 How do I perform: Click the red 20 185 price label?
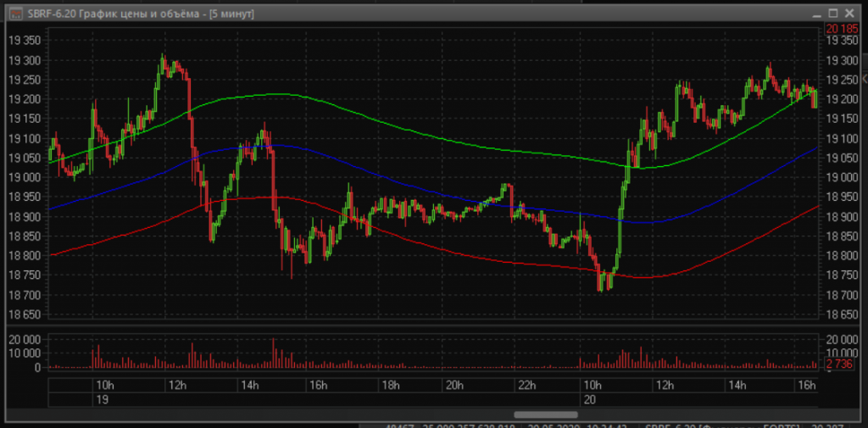coord(842,29)
